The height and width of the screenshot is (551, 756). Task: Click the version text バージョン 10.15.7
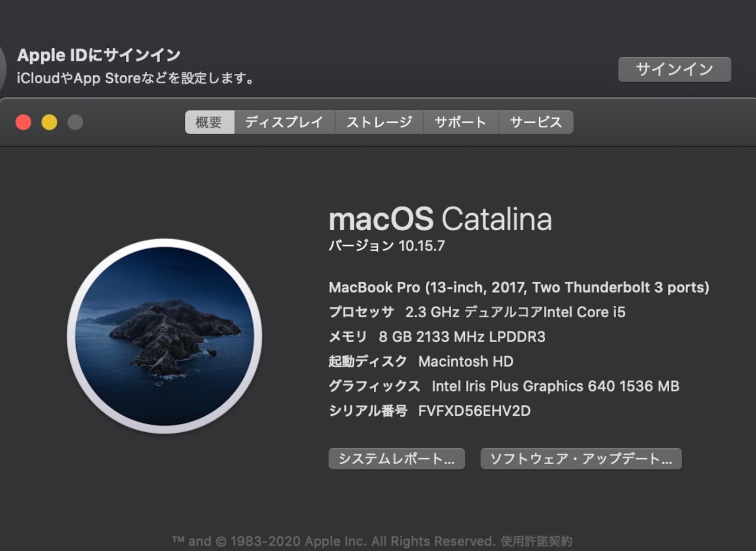(387, 246)
